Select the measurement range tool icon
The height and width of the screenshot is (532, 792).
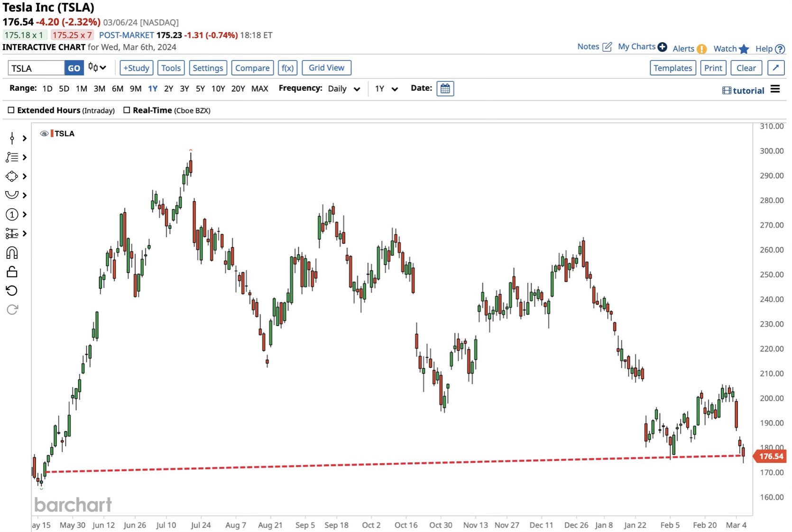12,233
